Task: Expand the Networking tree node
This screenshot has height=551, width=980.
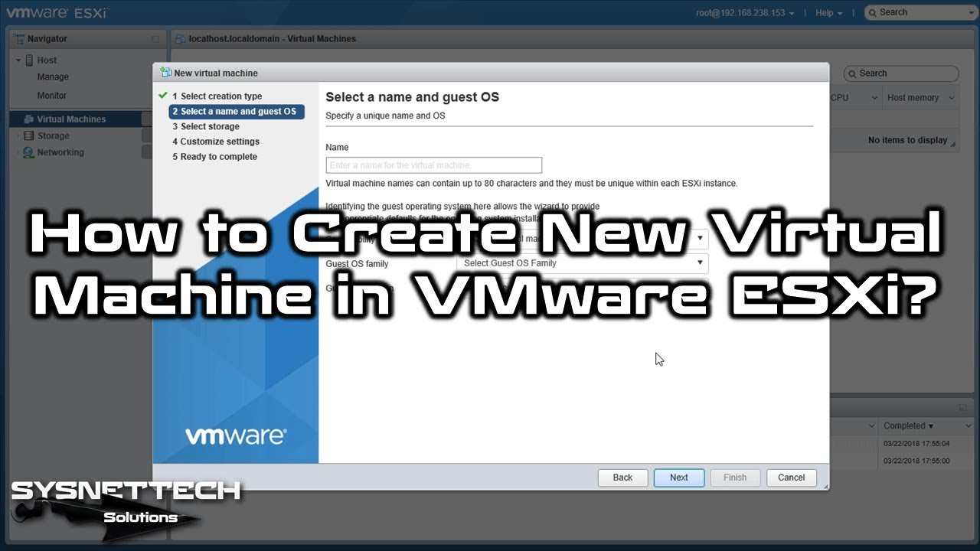Action: [18, 152]
